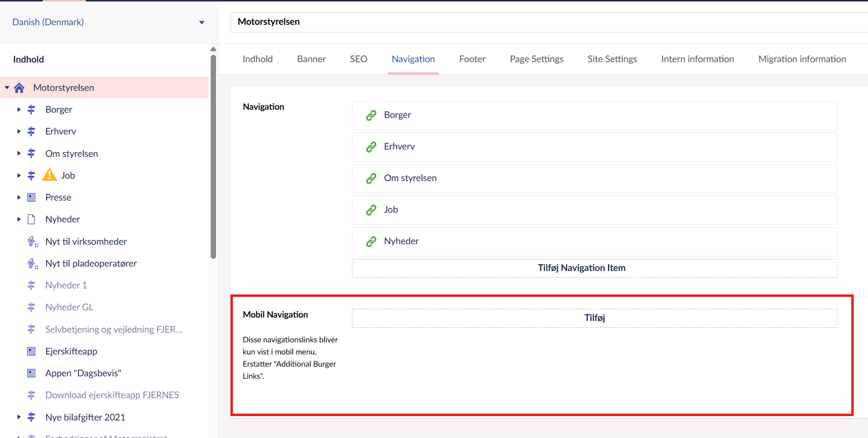
Task: Click the link icon next to Om styrelsen
Action: pos(371,178)
